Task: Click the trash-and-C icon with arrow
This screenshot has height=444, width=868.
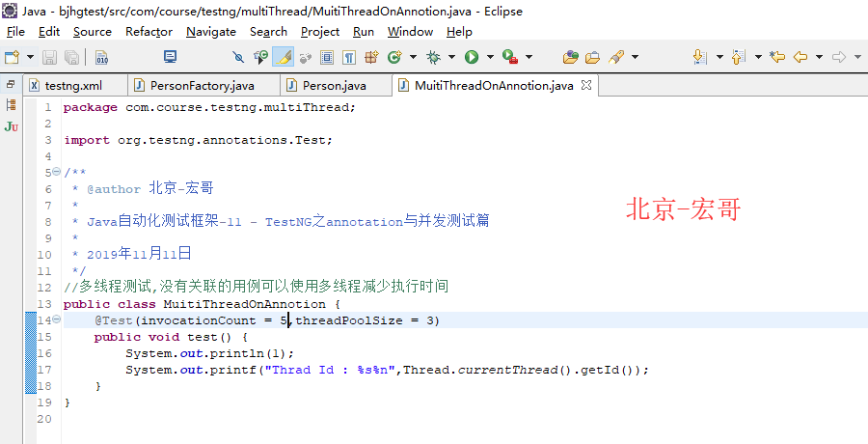Action: tap(260, 57)
